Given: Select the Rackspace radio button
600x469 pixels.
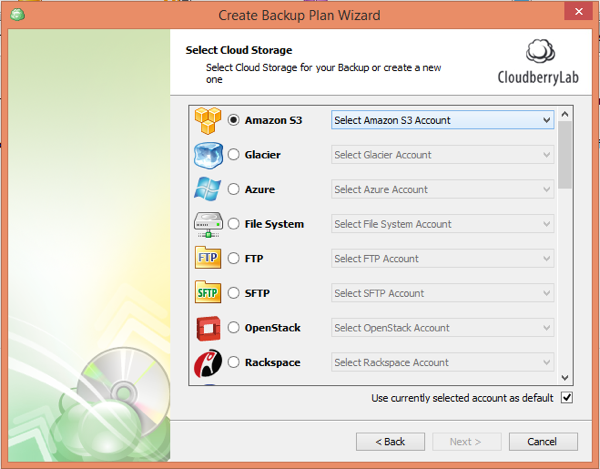Looking at the screenshot, I should (233, 362).
